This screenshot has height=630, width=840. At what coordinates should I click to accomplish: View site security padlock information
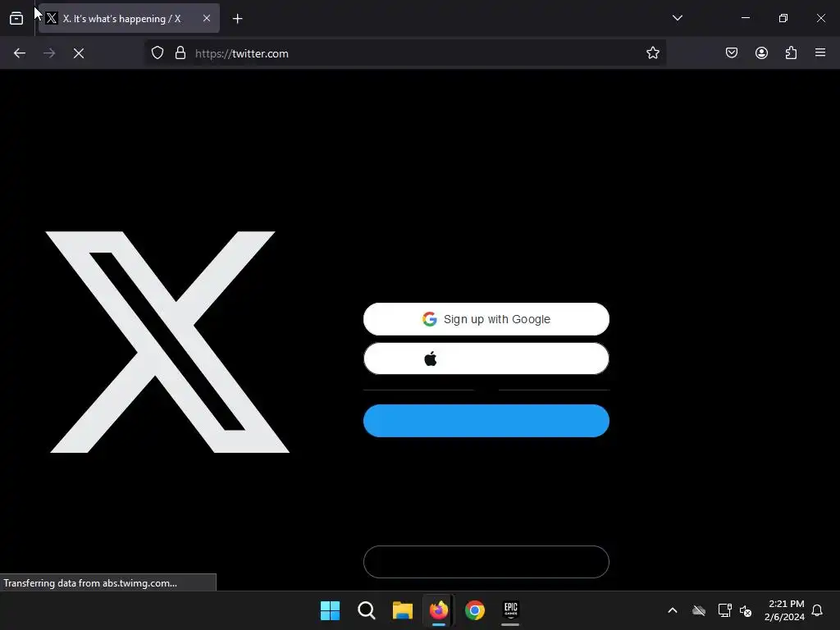[x=180, y=53]
